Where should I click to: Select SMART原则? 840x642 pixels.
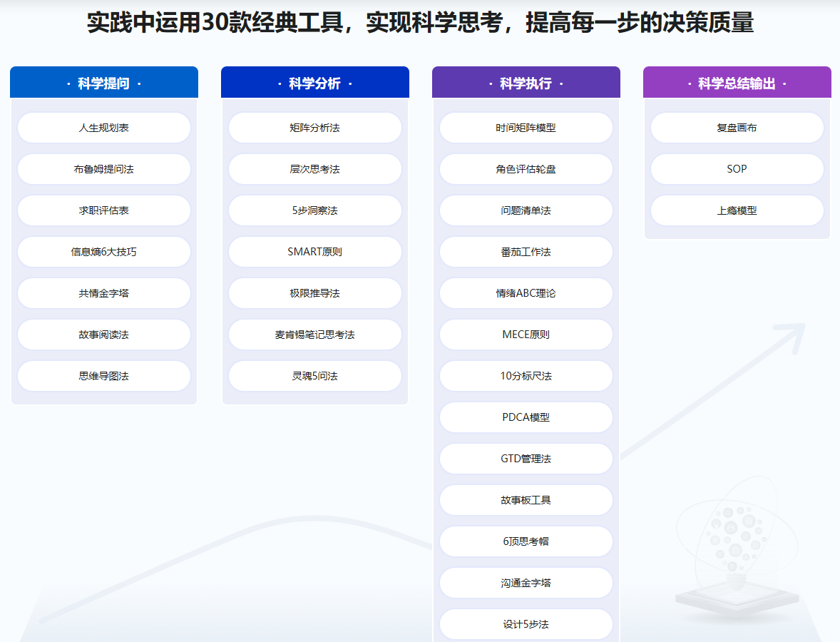coord(315,251)
